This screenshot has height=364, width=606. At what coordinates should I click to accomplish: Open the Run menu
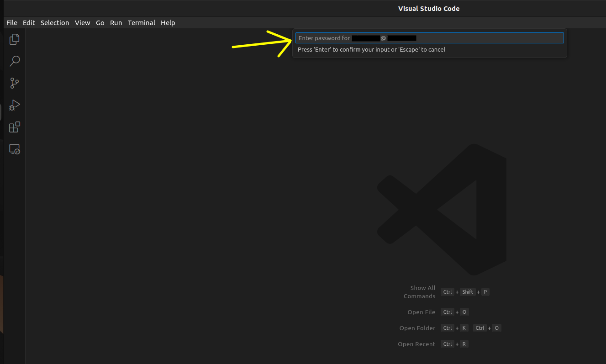pyautogui.click(x=116, y=23)
